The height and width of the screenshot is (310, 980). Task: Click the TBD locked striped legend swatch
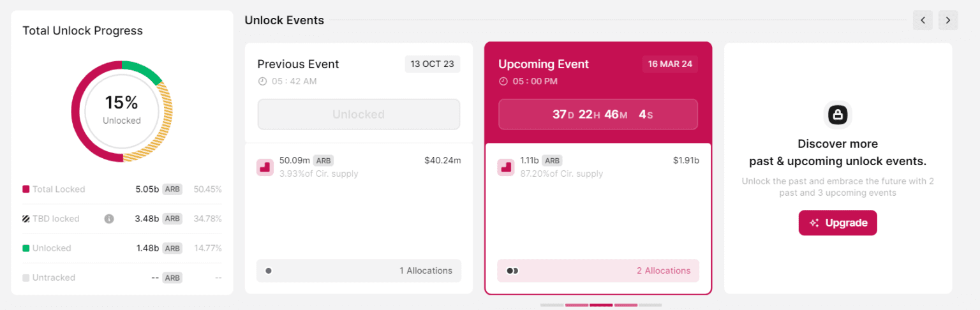click(x=26, y=219)
